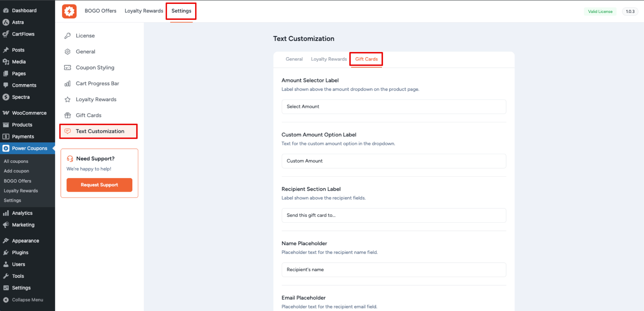Viewport: 644px width, 311px height.
Task: Click the Power Coupons logo icon
Action: (x=69, y=11)
